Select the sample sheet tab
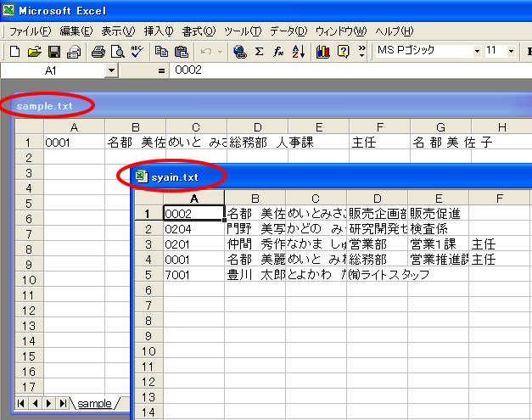 [x=94, y=403]
